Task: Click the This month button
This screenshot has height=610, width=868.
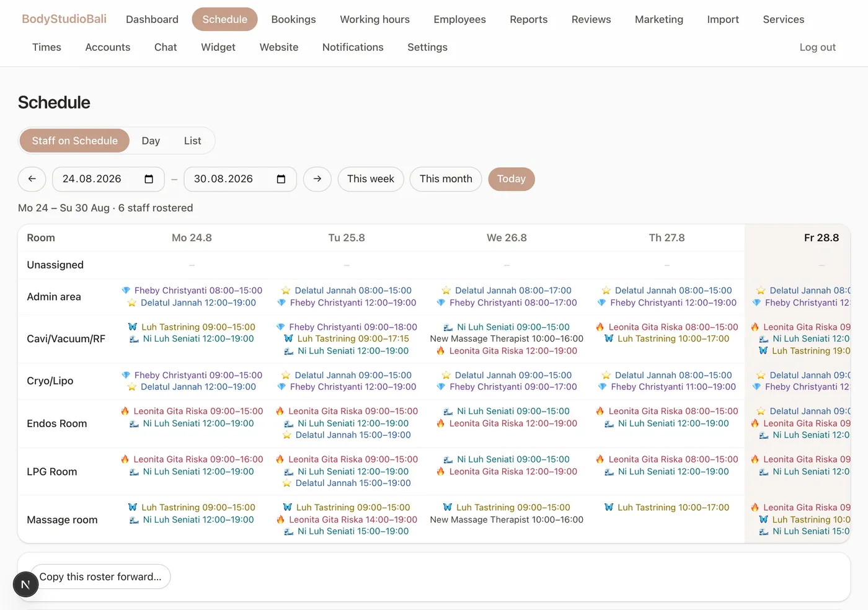Action: pos(446,179)
